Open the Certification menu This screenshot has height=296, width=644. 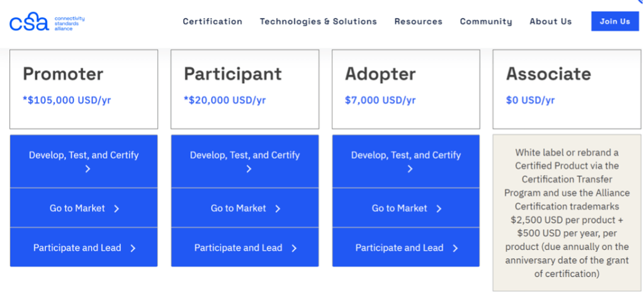coord(212,21)
